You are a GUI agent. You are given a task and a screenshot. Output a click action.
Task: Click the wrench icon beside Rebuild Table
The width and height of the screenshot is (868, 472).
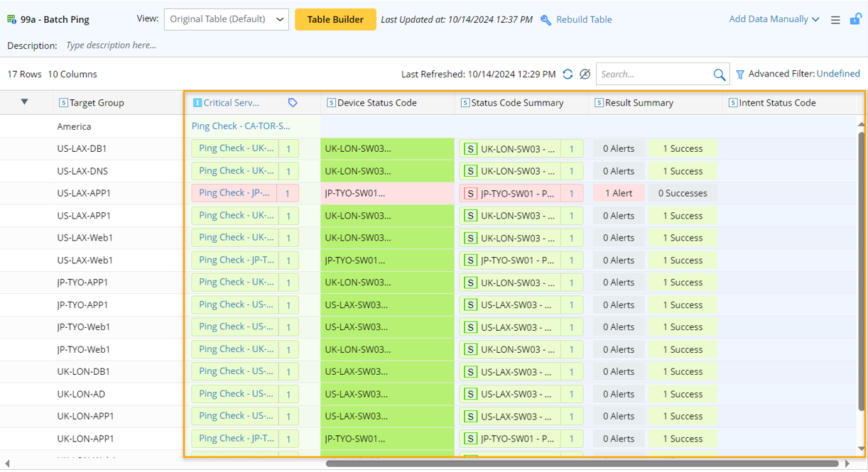546,19
